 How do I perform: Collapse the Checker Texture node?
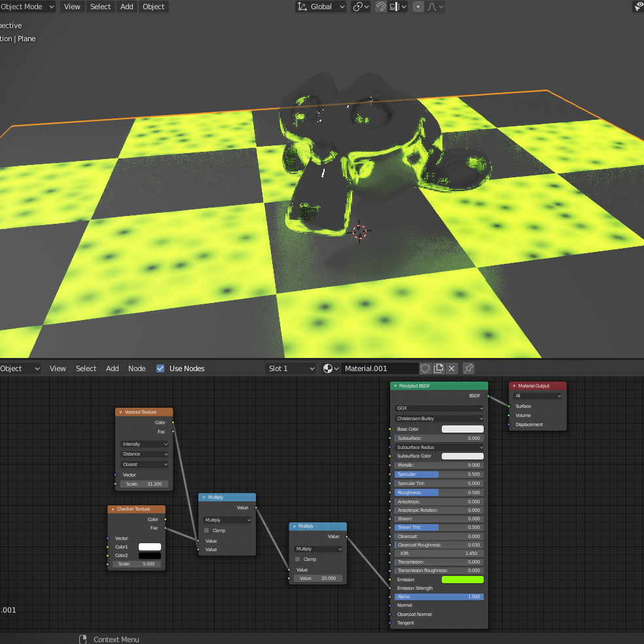113,509
